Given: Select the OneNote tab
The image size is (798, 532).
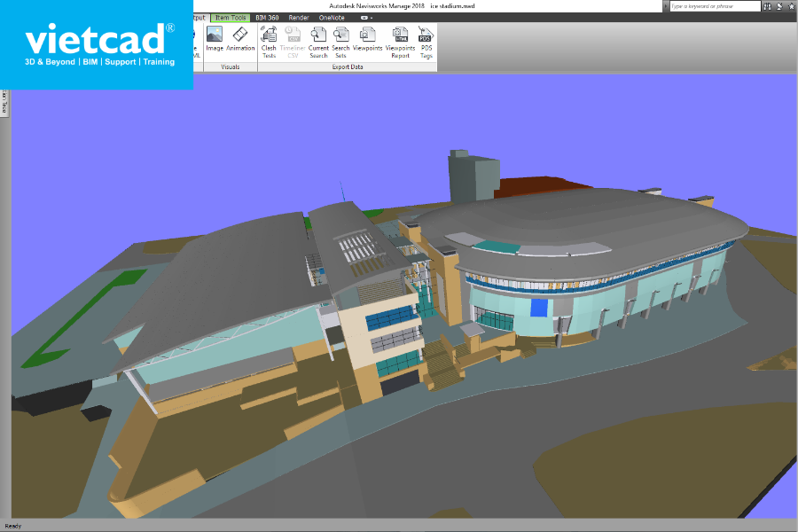Looking at the screenshot, I should (332, 18).
